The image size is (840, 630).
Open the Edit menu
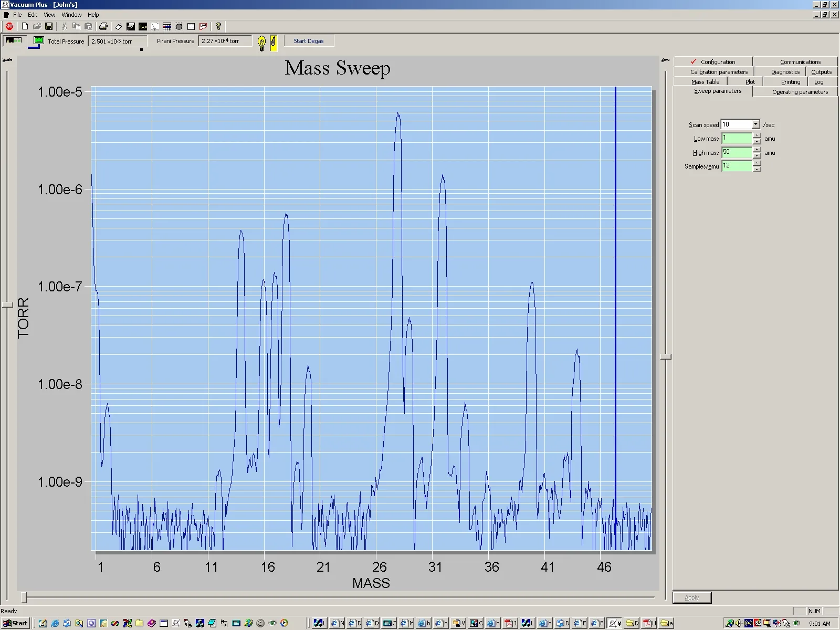click(x=33, y=15)
